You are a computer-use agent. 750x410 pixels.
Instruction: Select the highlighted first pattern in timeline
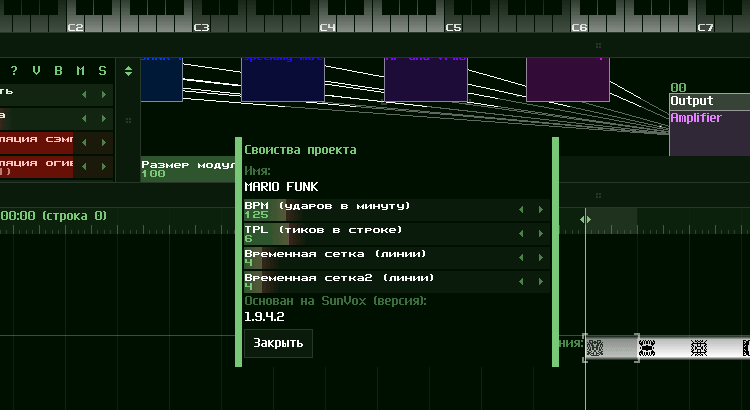point(611,348)
